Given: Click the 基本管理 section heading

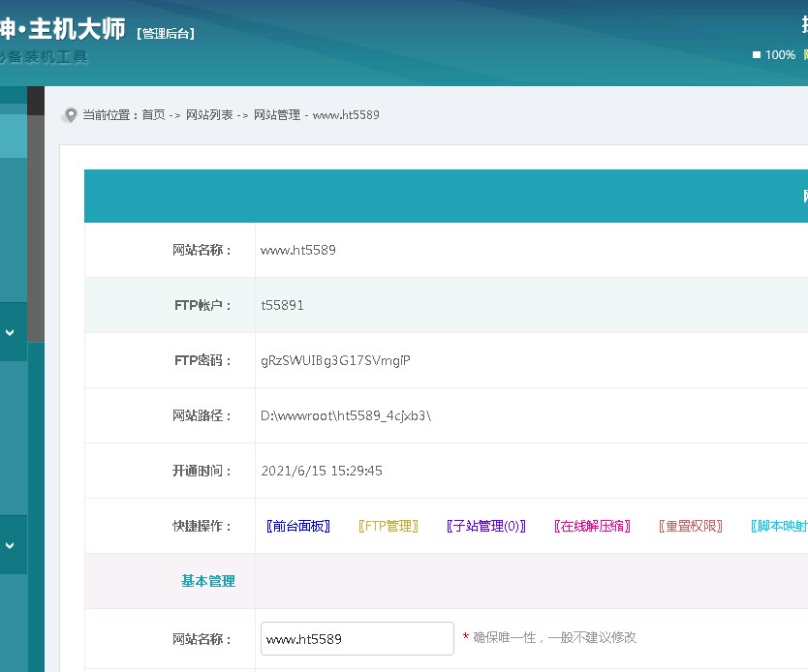Looking at the screenshot, I should tap(207, 581).
